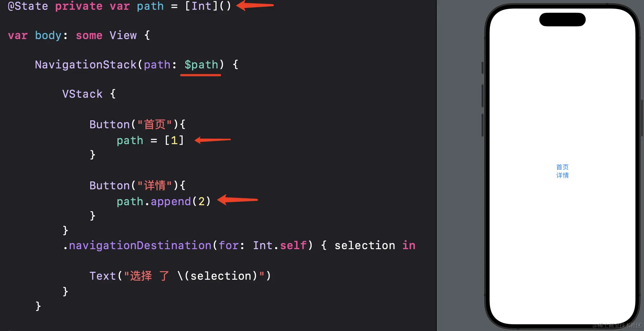This screenshot has width=644, height=331.
Task: Click the Button("首页") code line
Action: tap(137, 125)
